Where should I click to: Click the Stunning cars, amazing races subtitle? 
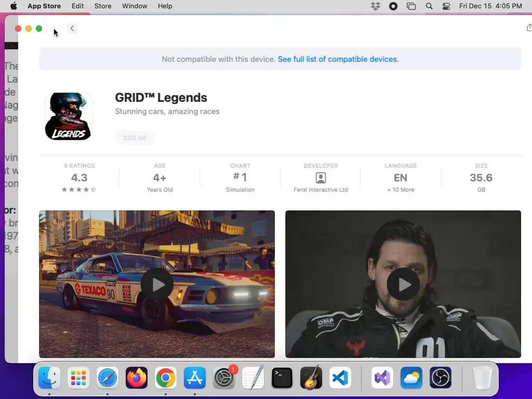pyautogui.click(x=167, y=112)
